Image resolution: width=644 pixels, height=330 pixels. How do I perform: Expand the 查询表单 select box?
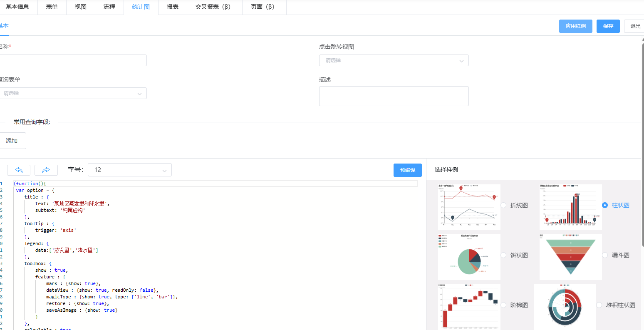tap(73, 93)
